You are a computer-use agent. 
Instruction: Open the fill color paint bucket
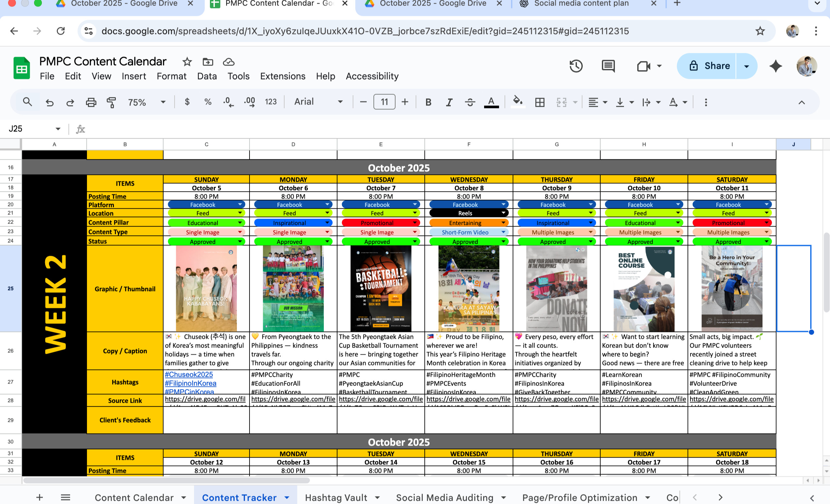(x=518, y=101)
